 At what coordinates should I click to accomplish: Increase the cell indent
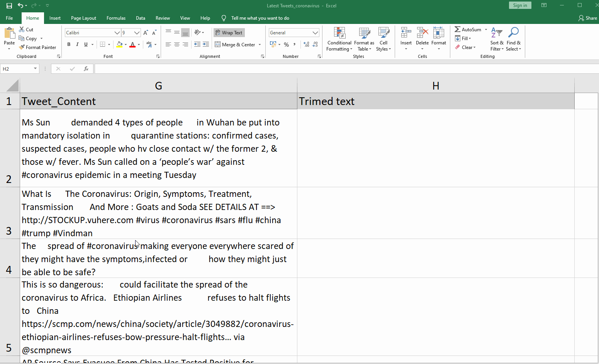[206, 44]
